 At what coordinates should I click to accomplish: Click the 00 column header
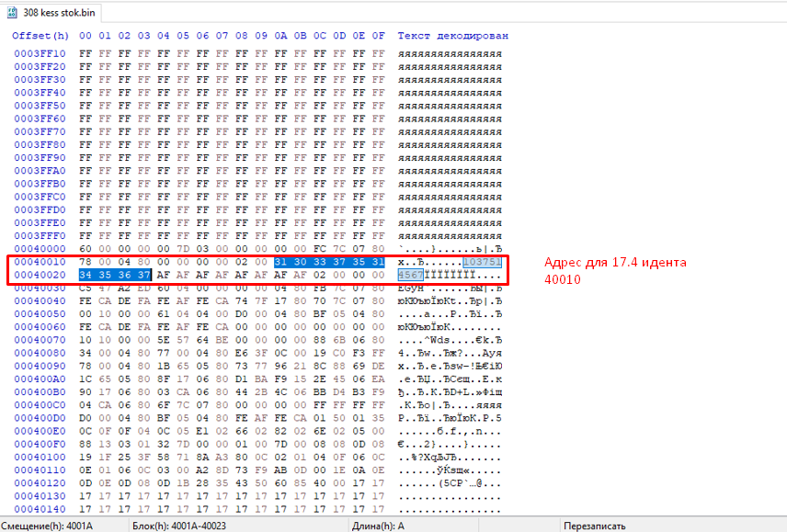pyautogui.click(x=86, y=36)
